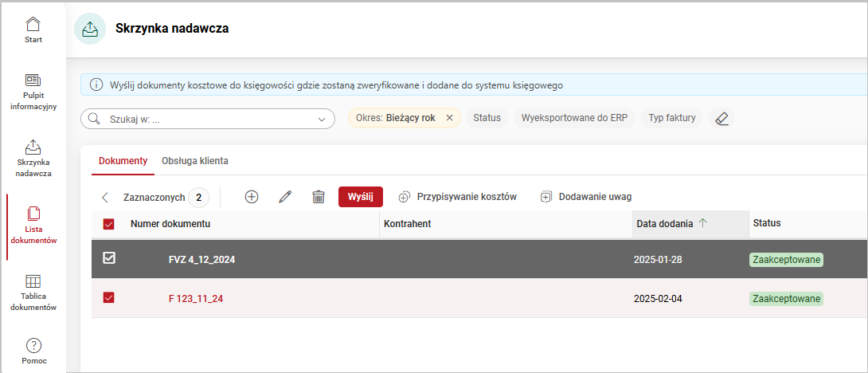868x373 pixels.
Task: Open Lista dokumentów from the sidebar
Action: click(x=33, y=226)
